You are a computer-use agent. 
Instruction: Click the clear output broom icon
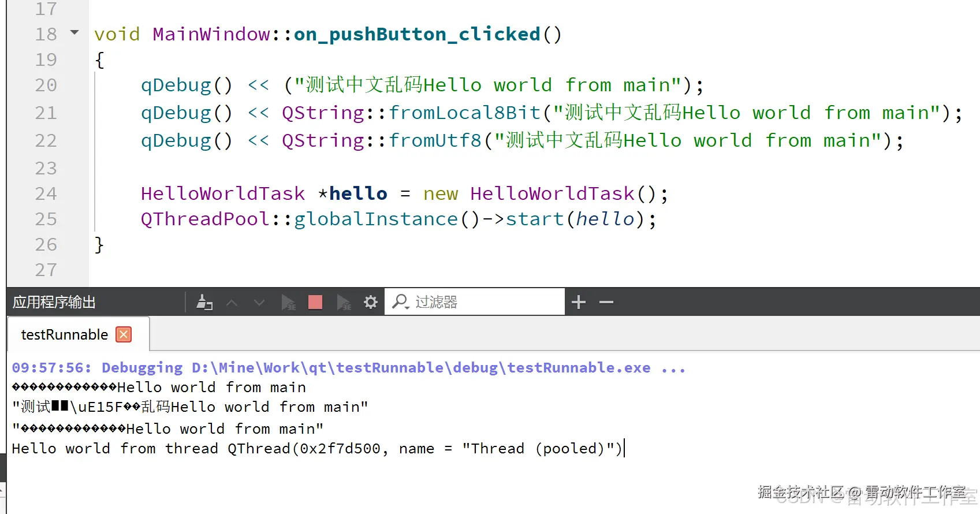tap(204, 302)
